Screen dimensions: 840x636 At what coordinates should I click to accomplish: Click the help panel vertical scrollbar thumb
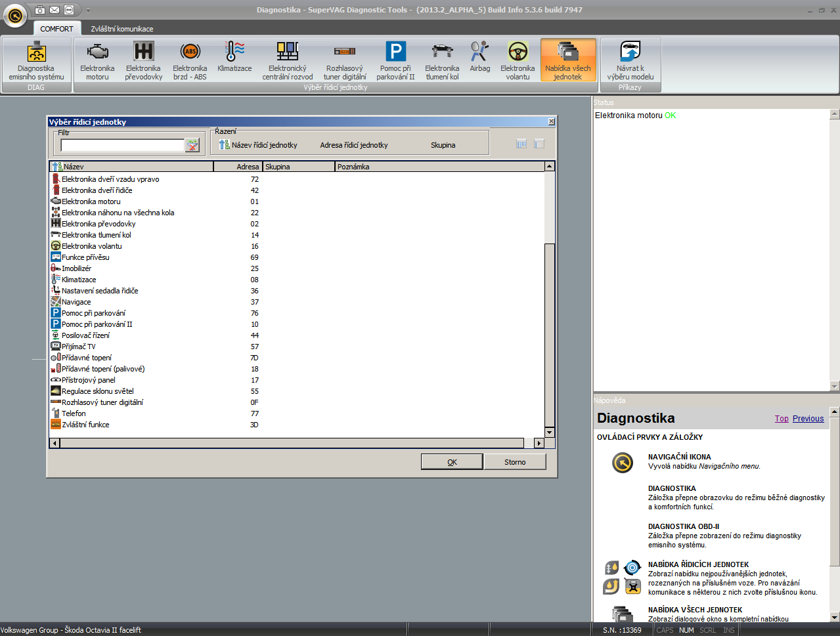point(834,491)
